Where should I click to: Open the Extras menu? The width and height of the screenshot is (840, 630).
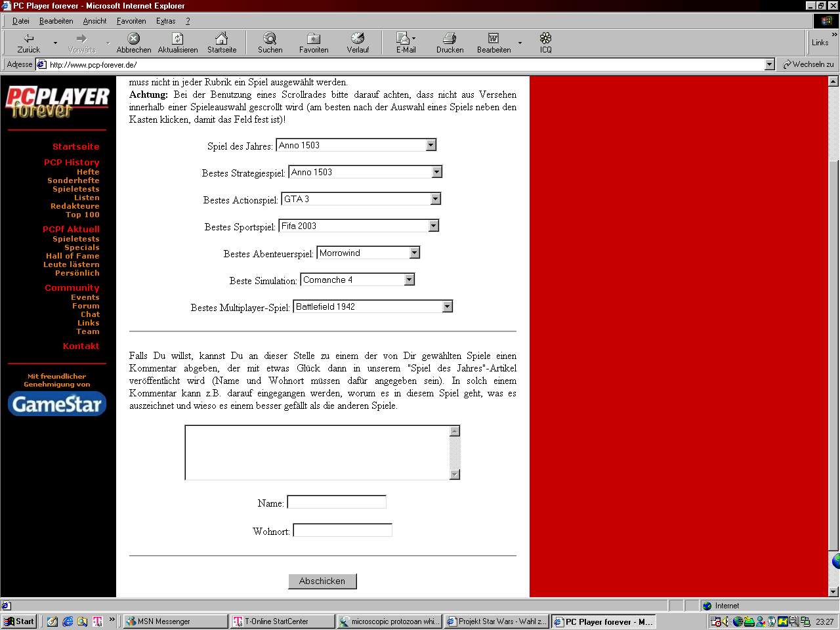165,21
